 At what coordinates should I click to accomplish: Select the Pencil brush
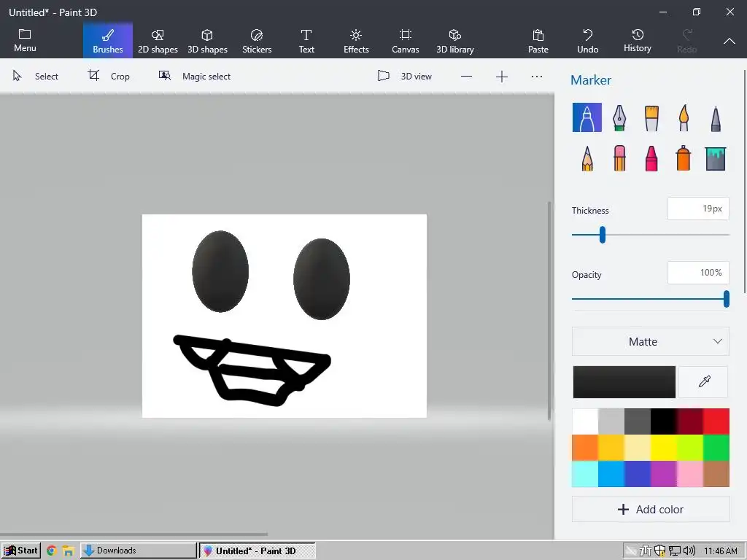(x=587, y=158)
